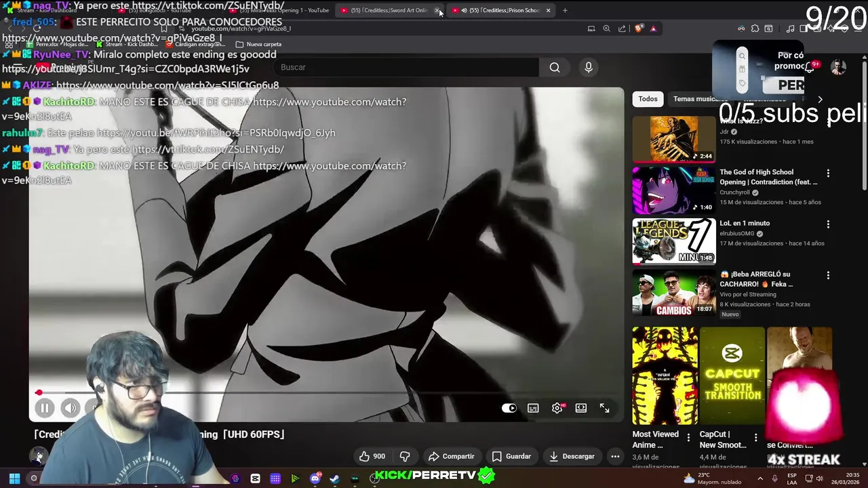Viewport: 868px width, 488px height.
Task: Close the Prison School browser tab
Action: click(548, 10)
